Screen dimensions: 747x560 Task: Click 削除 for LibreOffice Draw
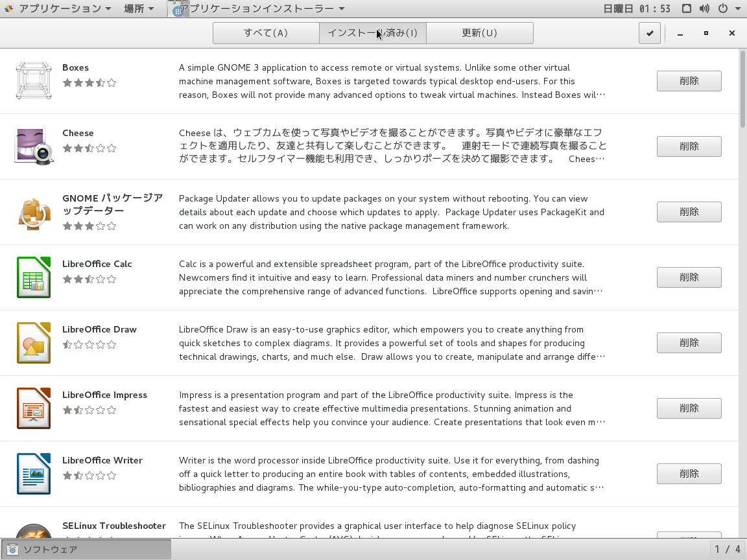click(689, 343)
